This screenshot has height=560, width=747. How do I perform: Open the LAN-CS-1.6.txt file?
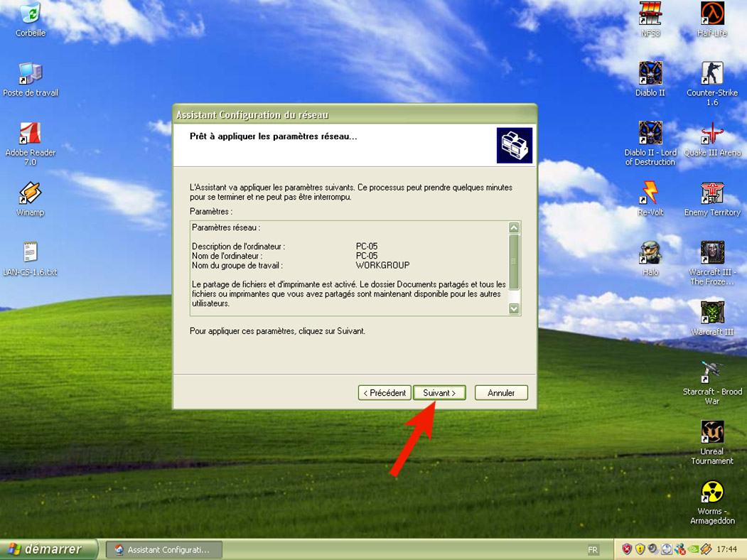[x=30, y=253]
